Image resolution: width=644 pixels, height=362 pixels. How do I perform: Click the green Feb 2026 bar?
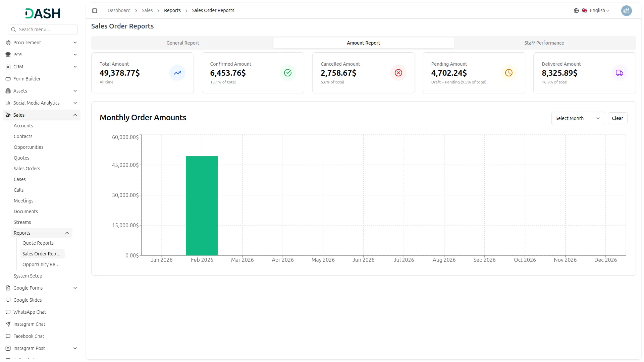(x=202, y=206)
